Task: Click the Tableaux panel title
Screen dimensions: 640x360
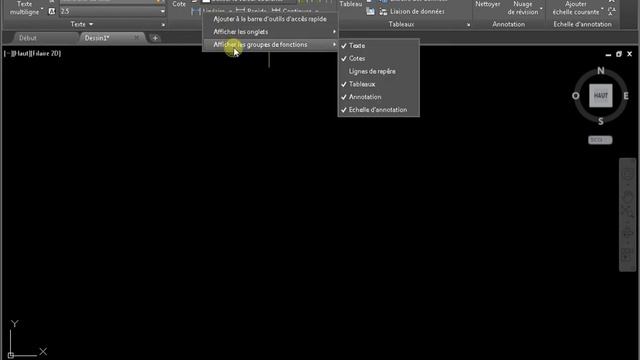Action: [x=401, y=24]
